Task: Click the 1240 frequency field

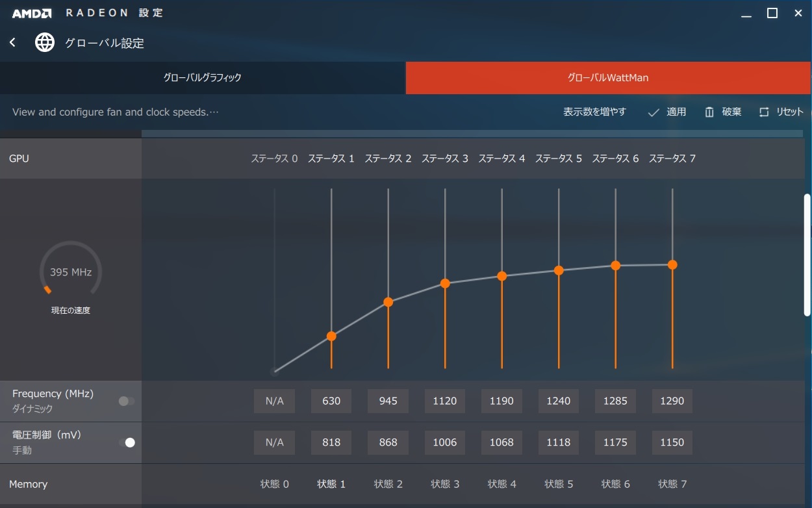Action: click(559, 401)
